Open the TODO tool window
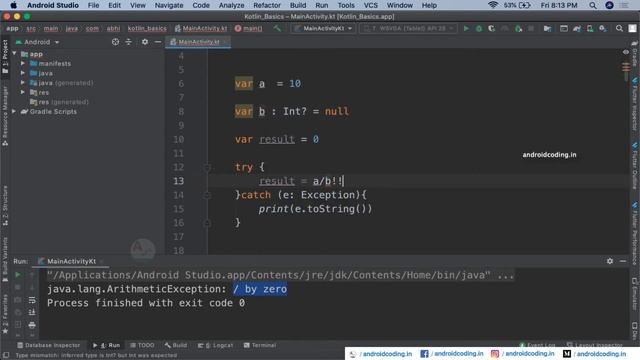 [x=142, y=345]
